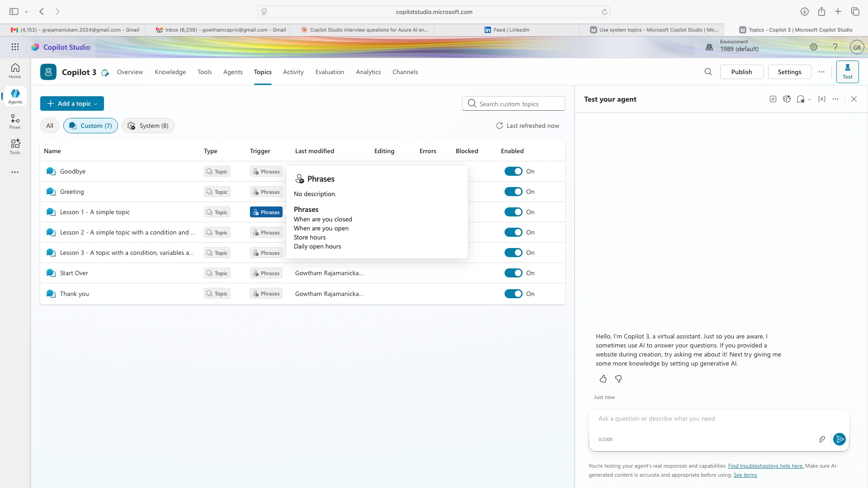
Task: Open the help question mark icon
Action: 835,47
